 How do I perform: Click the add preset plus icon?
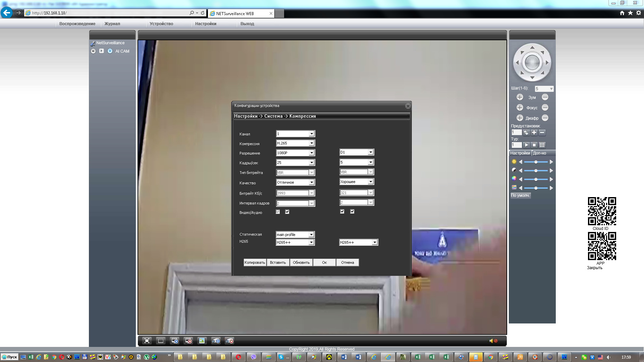tap(534, 132)
